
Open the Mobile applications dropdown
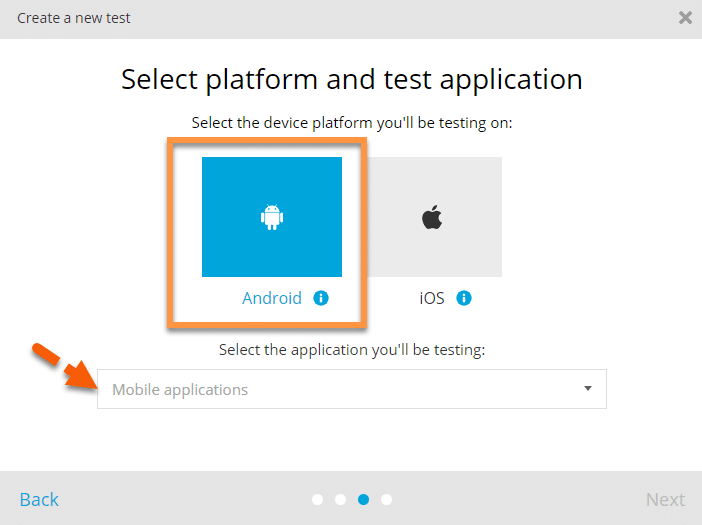[352, 389]
